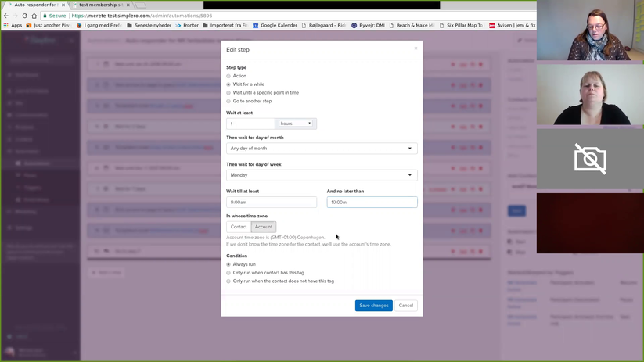This screenshot has height=362, width=644.
Task: Click the Wait till at least time field
Action: coord(272,202)
